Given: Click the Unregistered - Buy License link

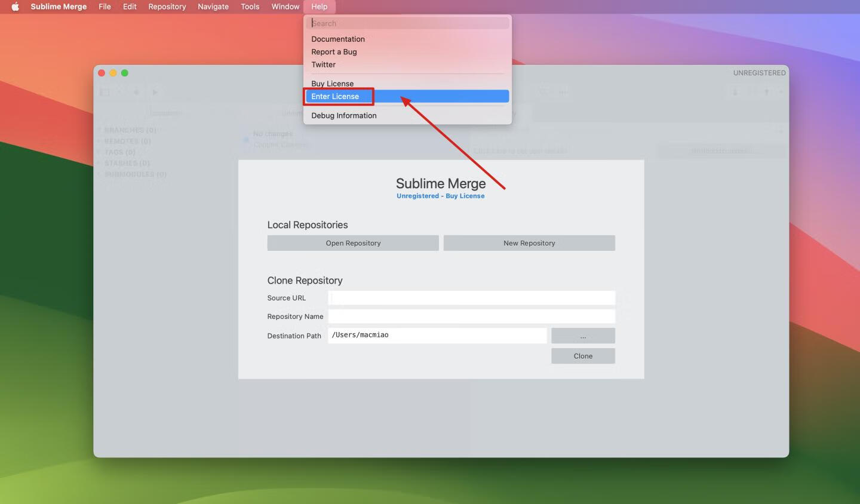Looking at the screenshot, I should (441, 196).
